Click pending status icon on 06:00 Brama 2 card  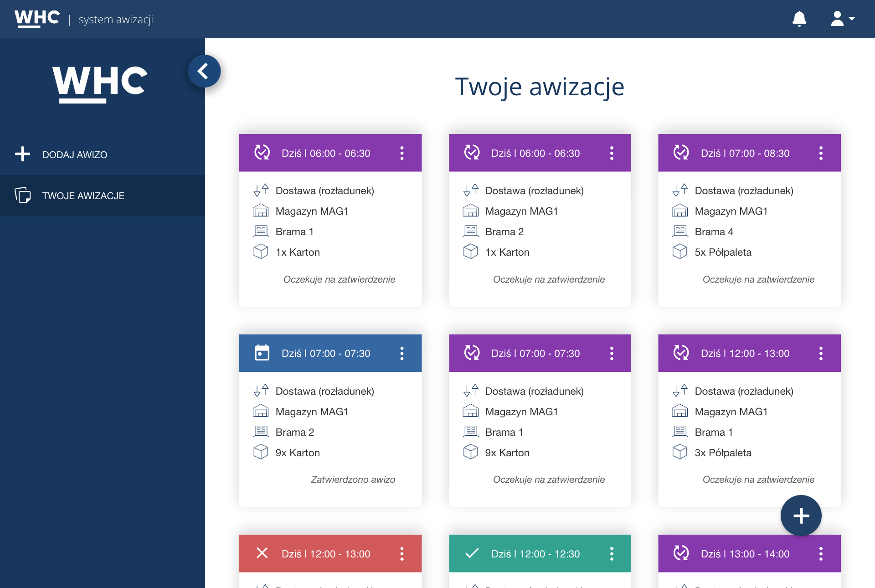click(472, 152)
